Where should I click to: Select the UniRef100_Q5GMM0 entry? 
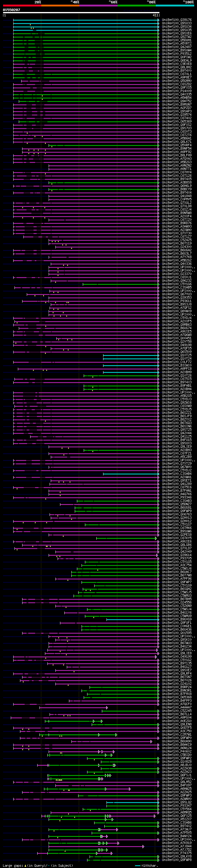click(x=177, y=81)
